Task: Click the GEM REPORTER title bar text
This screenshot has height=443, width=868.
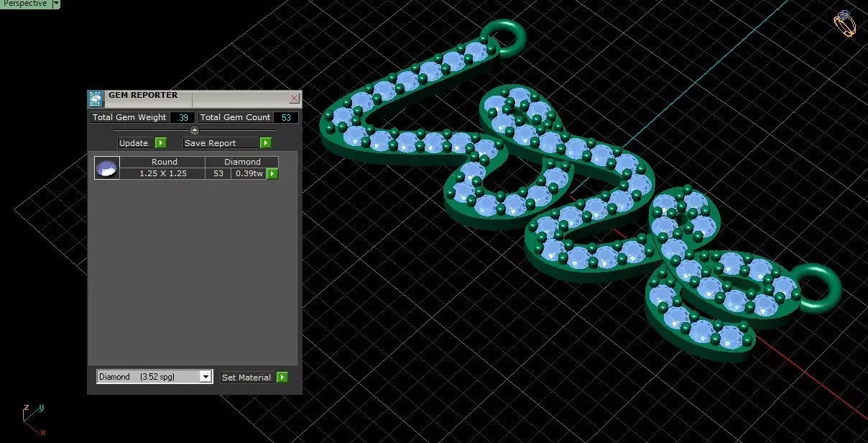Action: [x=143, y=95]
